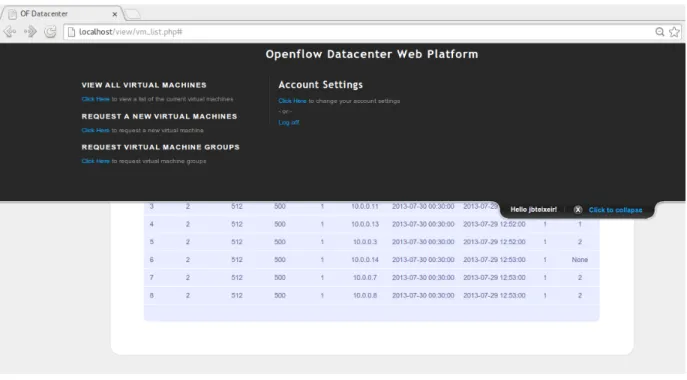
Task: Click the search magnifier icon in address bar
Action: [x=659, y=32]
